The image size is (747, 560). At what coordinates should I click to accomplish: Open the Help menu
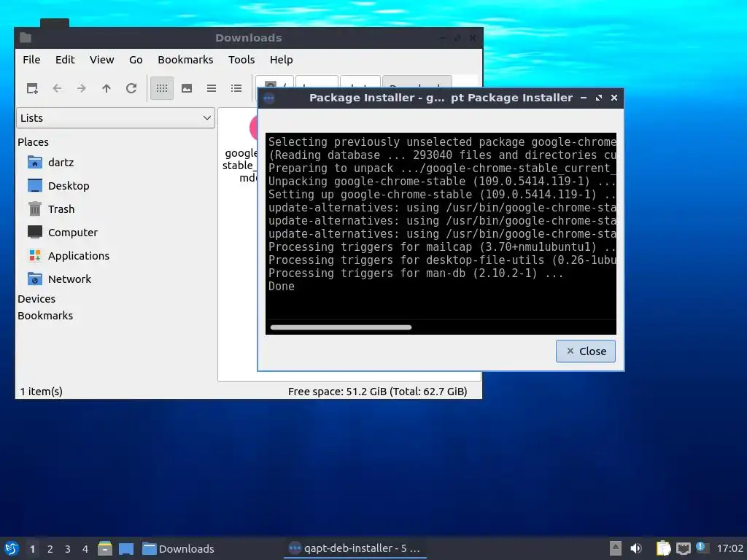click(281, 60)
